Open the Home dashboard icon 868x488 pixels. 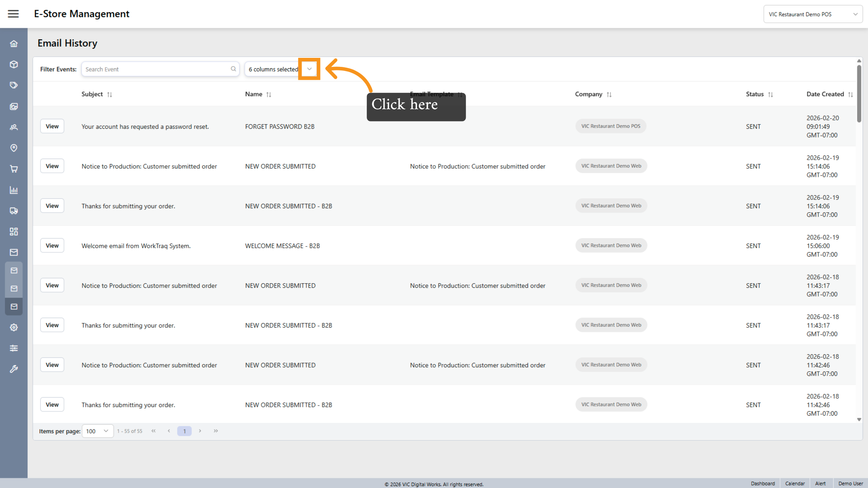pos(14,43)
